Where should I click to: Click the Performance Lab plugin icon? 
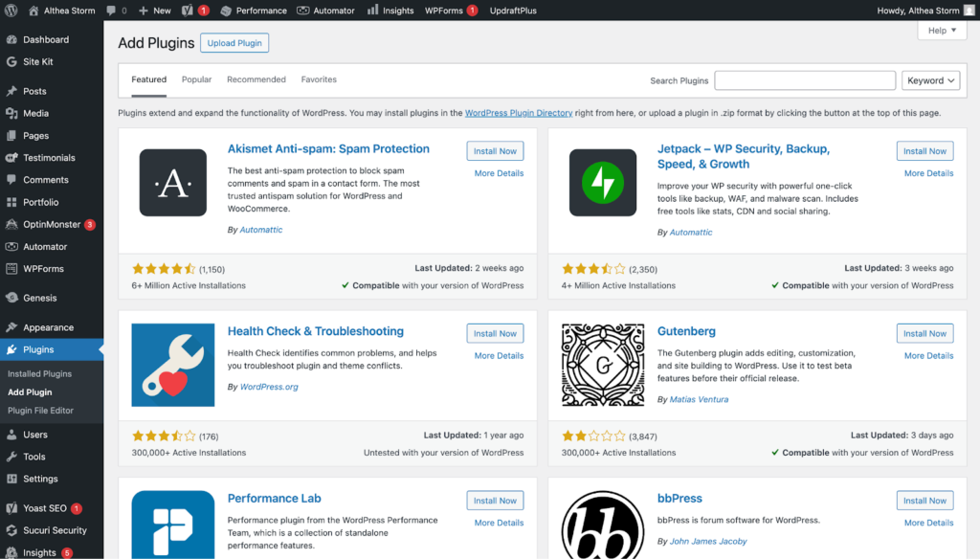click(x=172, y=525)
